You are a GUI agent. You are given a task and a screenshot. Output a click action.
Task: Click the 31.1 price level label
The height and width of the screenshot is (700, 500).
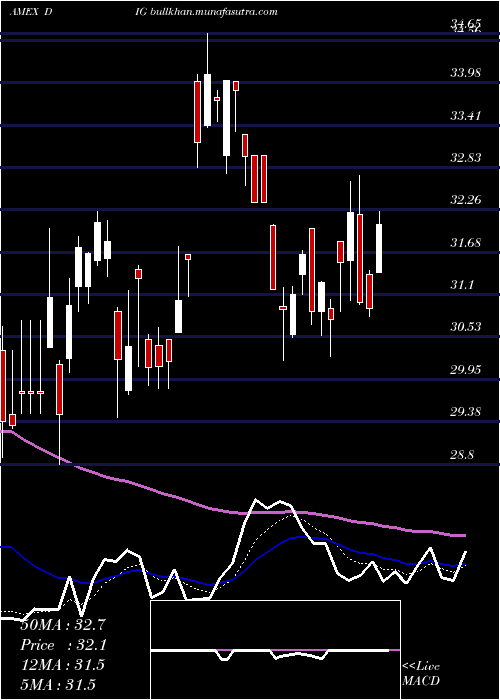point(462,284)
